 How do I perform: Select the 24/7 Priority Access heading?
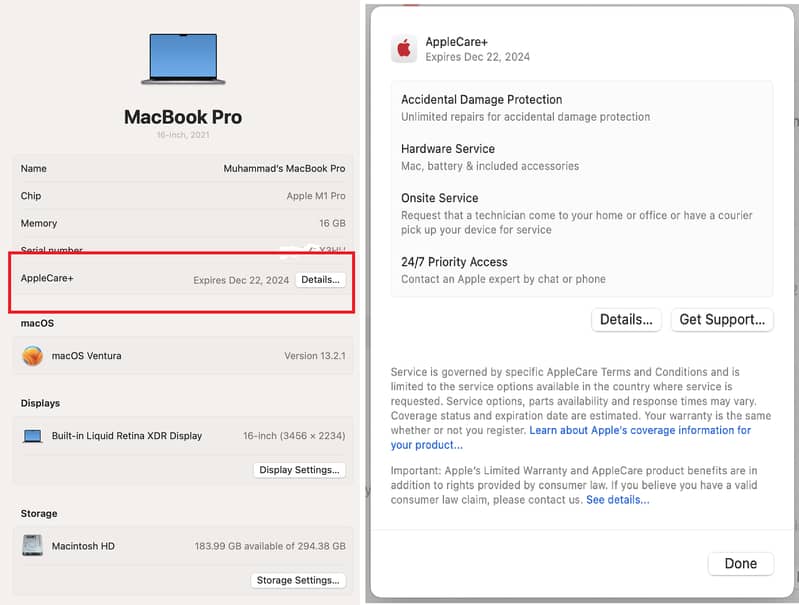454,262
